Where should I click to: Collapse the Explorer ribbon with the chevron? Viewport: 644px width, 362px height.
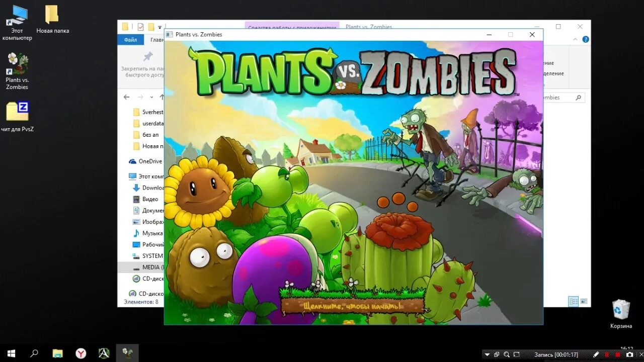coord(576,39)
